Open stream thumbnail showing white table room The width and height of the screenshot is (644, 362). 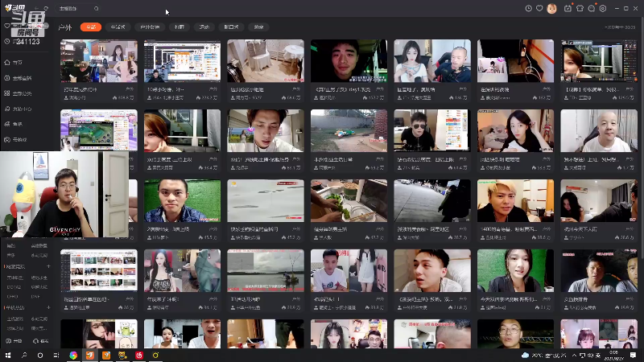click(x=266, y=61)
